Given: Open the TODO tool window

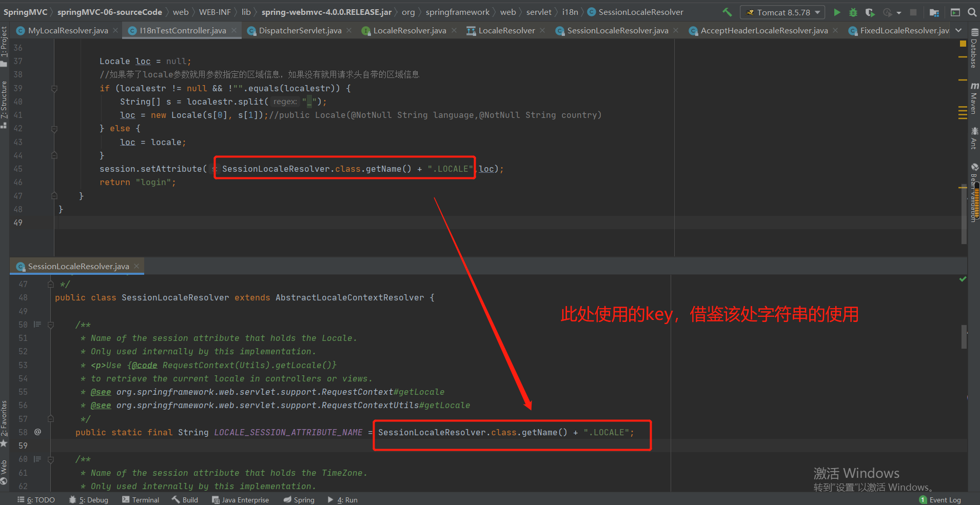Looking at the screenshot, I should coord(36,500).
